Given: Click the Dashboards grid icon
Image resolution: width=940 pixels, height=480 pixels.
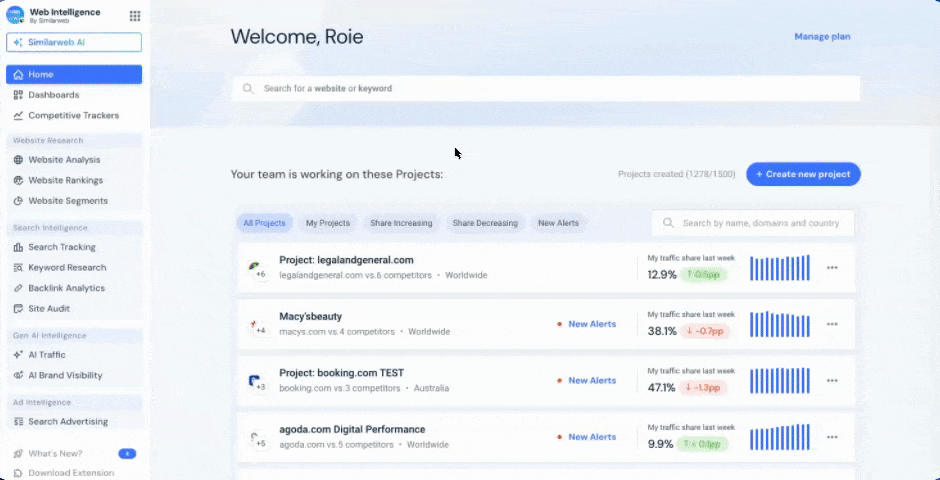Looking at the screenshot, I should 18,95.
